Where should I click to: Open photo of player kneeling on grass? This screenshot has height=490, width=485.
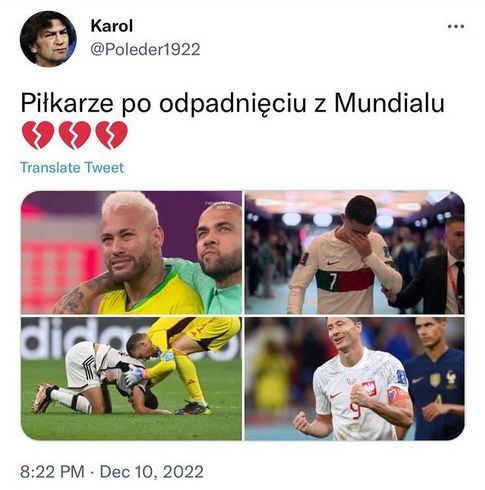pyautogui.click(x=131, y=379)
